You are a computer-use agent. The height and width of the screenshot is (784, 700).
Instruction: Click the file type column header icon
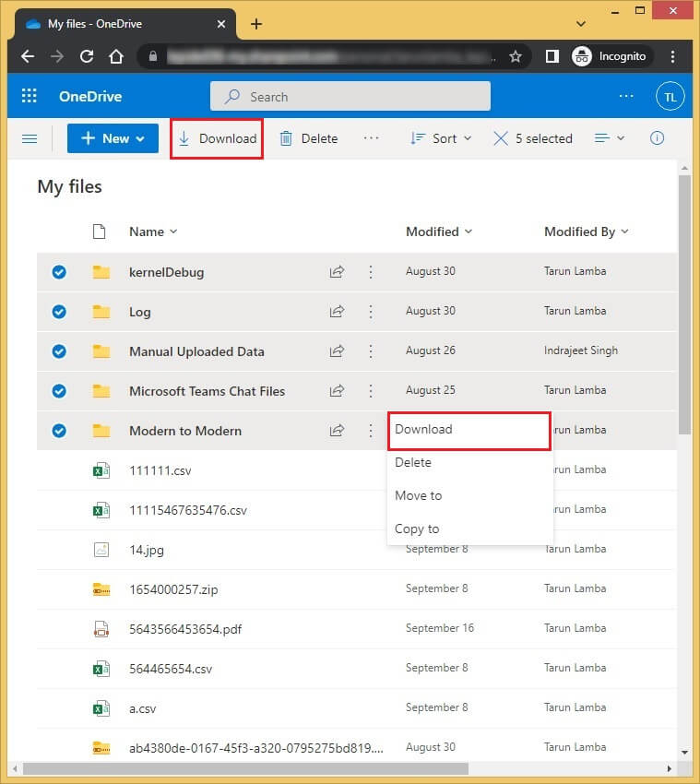pyautogui.click(x=99, y=232)
